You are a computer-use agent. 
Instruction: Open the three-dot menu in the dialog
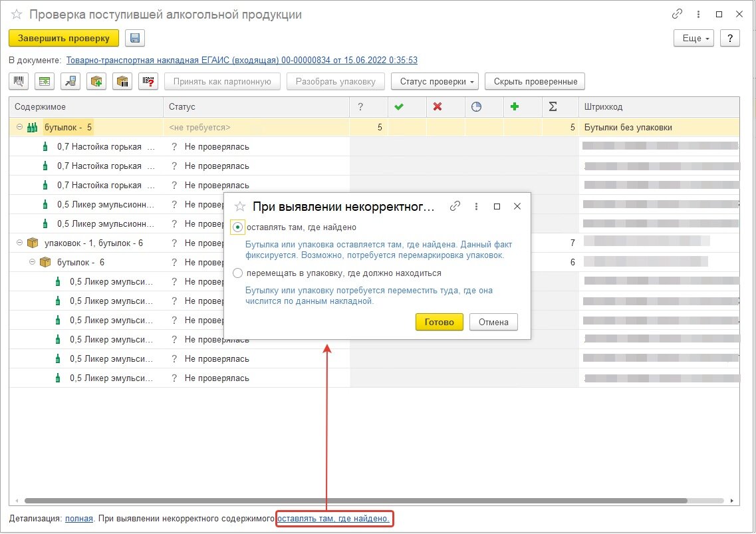click(476, 206)
